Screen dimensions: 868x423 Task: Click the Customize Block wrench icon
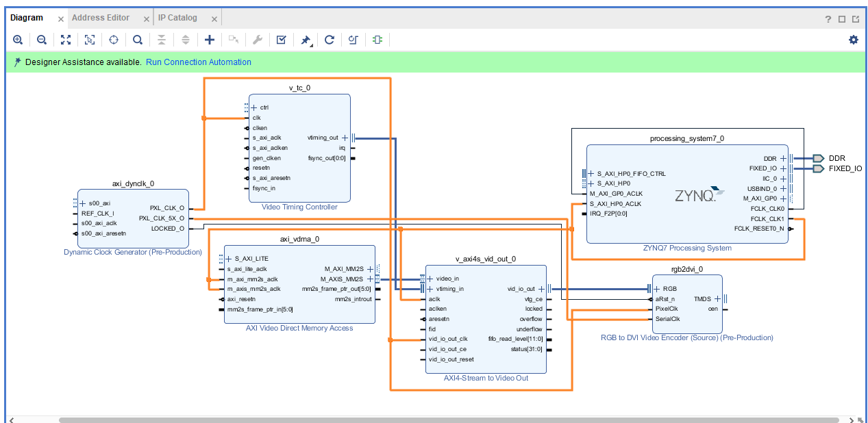click(258, 40)
